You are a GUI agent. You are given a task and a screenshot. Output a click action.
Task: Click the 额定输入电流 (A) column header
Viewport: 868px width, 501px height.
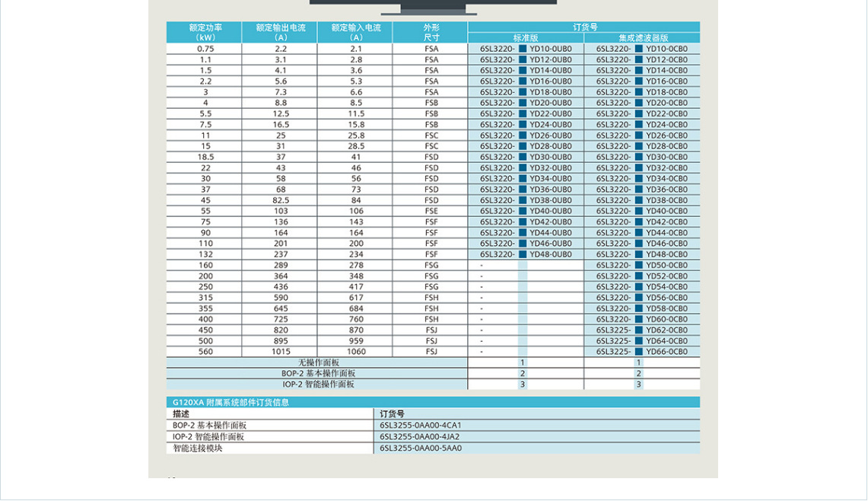click(355, 33)
